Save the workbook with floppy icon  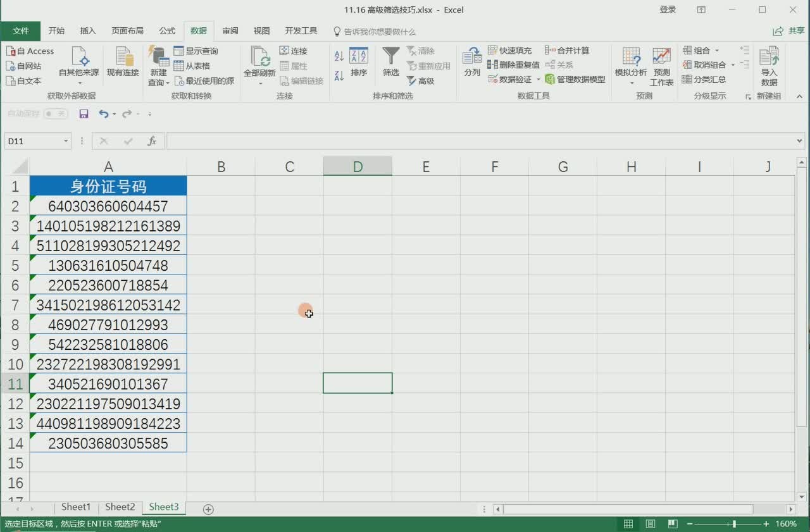click(84, 114)
